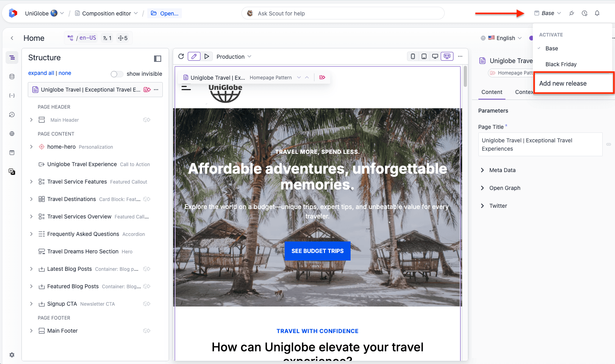Click the SEE BUDGET TRIPS button
This screenshot has height=364, width=615.
coord(318,251)
